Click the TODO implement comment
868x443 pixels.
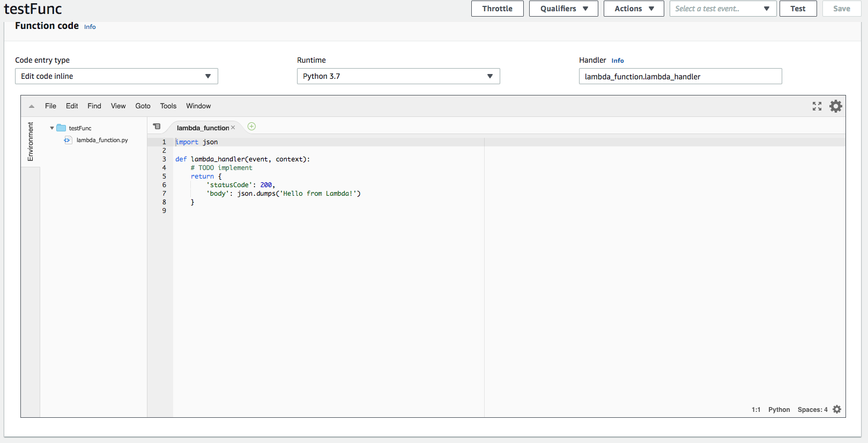click(x=221, y=168)
